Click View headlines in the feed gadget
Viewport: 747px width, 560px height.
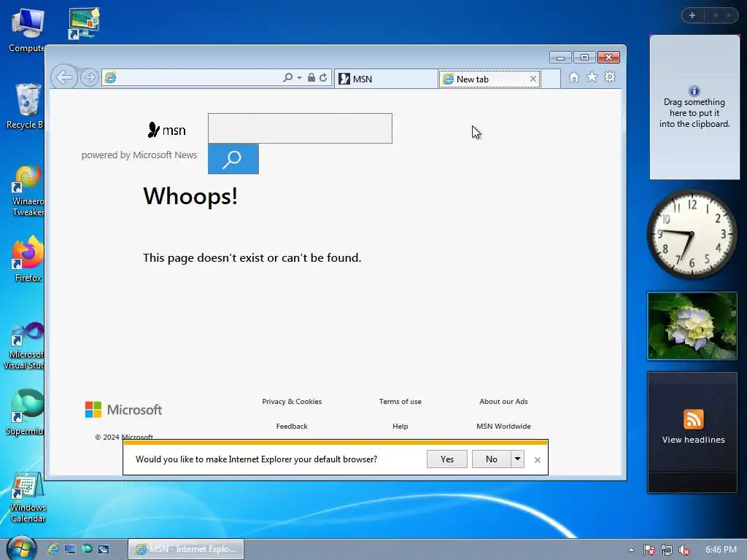(x=693, y=440)
